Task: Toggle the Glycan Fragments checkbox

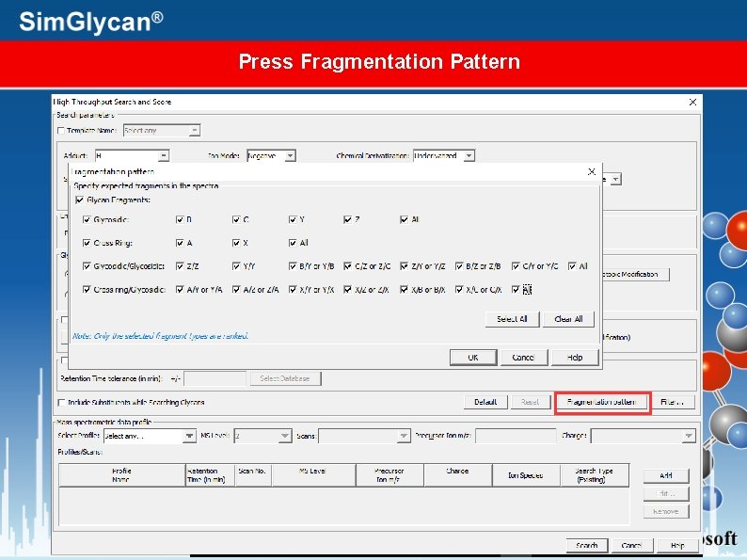Action: (80, 200)
